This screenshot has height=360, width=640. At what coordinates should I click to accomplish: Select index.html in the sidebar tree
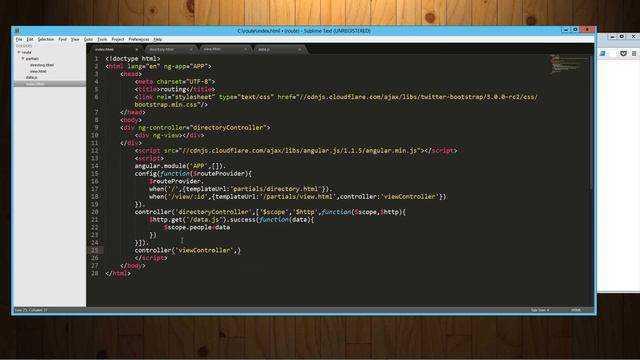pos(35,84)
